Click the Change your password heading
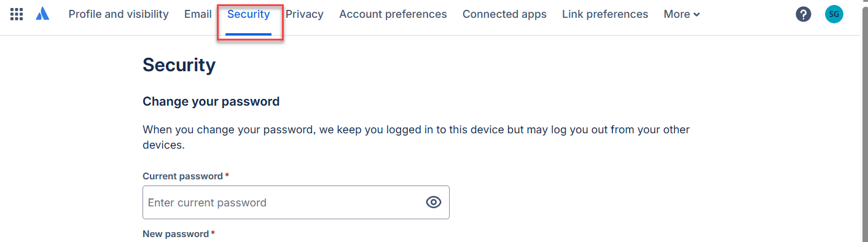Image resolution: width=868 pixels, height=242 pixels. tap(211, 101)
